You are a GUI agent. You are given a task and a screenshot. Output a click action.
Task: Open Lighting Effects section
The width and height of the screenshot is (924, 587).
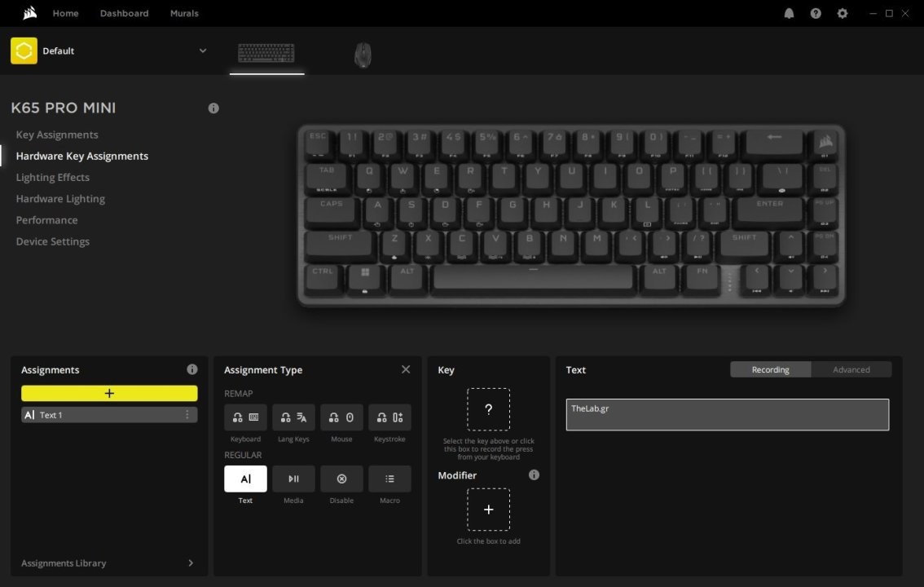click(52, 177)
